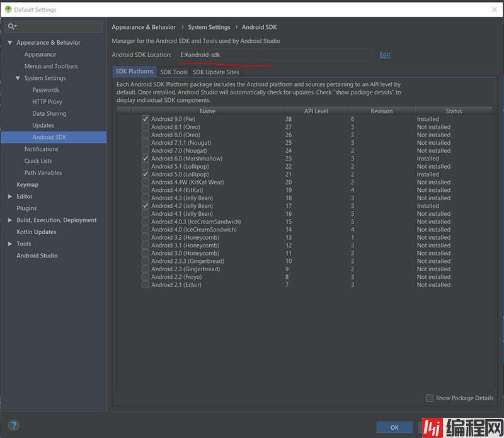Sort by Name column header
504x438 pixels.
point(207,111)
